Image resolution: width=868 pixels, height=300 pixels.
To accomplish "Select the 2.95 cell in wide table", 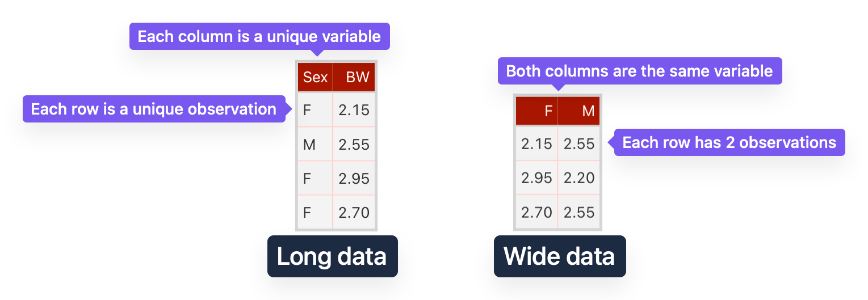I will coord(537,178).
